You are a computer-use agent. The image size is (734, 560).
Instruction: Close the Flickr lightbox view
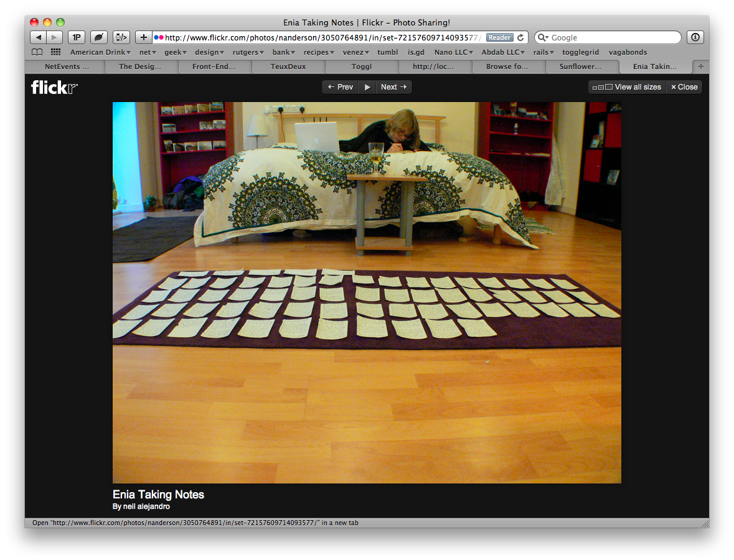pyautogui.click(x=684, y=87)
